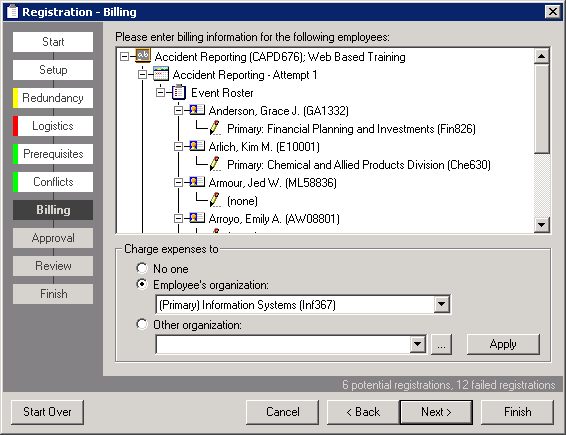The width and height of the screenshot is (566, 435).
Task: Click Kim Arlich's employee card icon
Action: tap(197, 146)
